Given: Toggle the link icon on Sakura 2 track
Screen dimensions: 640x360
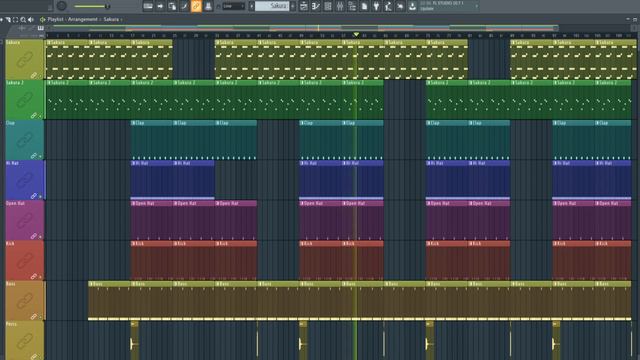Looking at the screenshot, I should [x=34, y=116].
